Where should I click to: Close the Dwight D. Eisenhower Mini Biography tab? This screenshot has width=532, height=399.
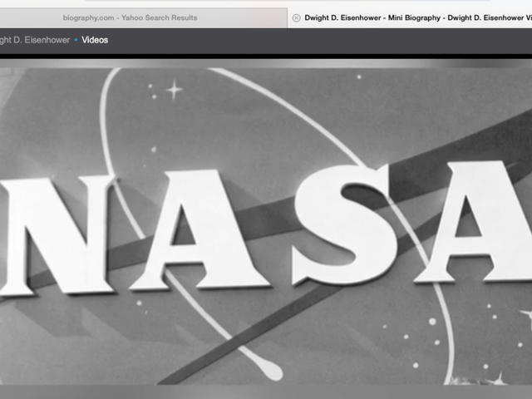pos(296,18)
